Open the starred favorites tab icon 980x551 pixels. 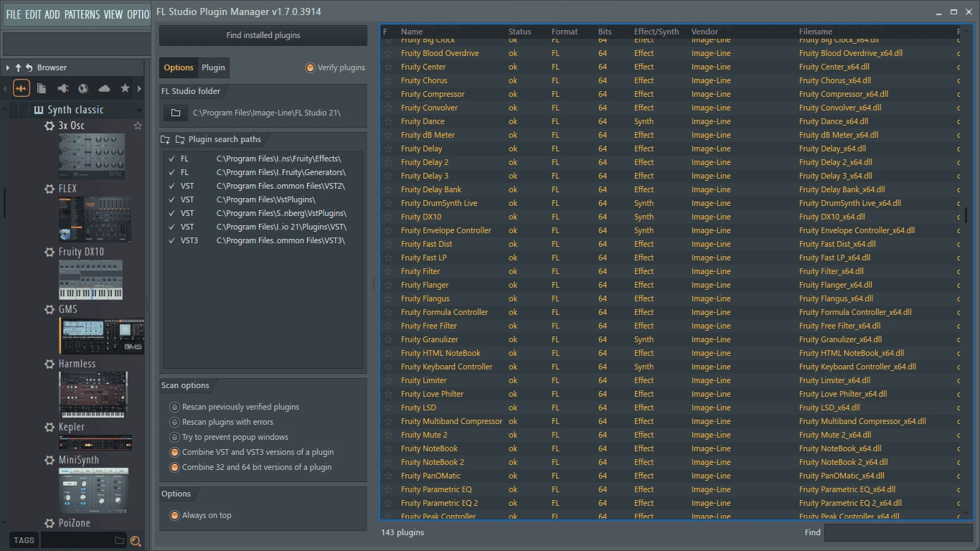click(x=125, y=88)
